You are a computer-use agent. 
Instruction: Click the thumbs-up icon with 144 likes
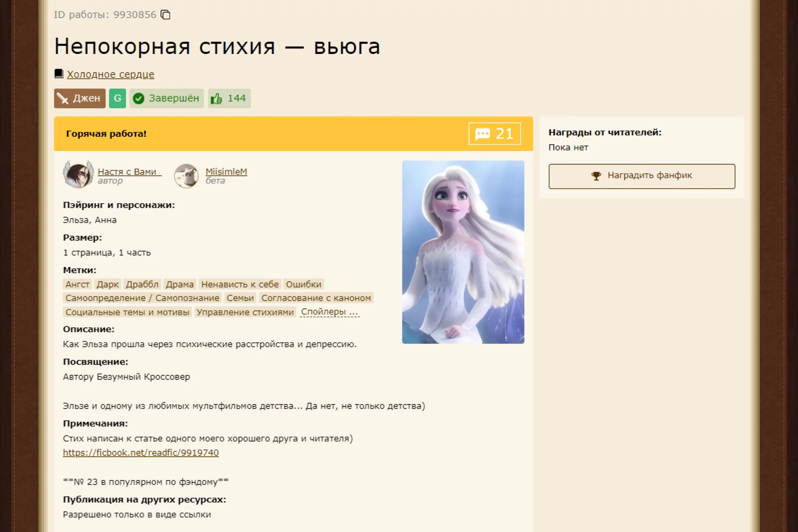[216, 99]
